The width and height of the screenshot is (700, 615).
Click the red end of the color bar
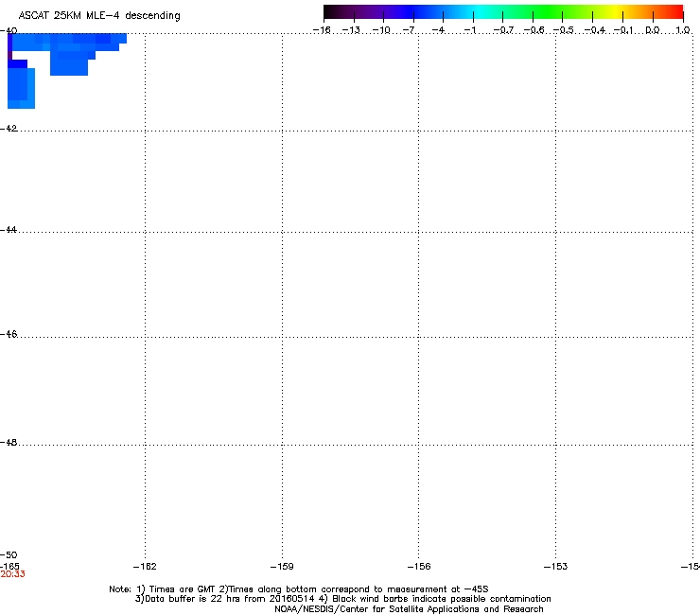[x=674, y=12]
